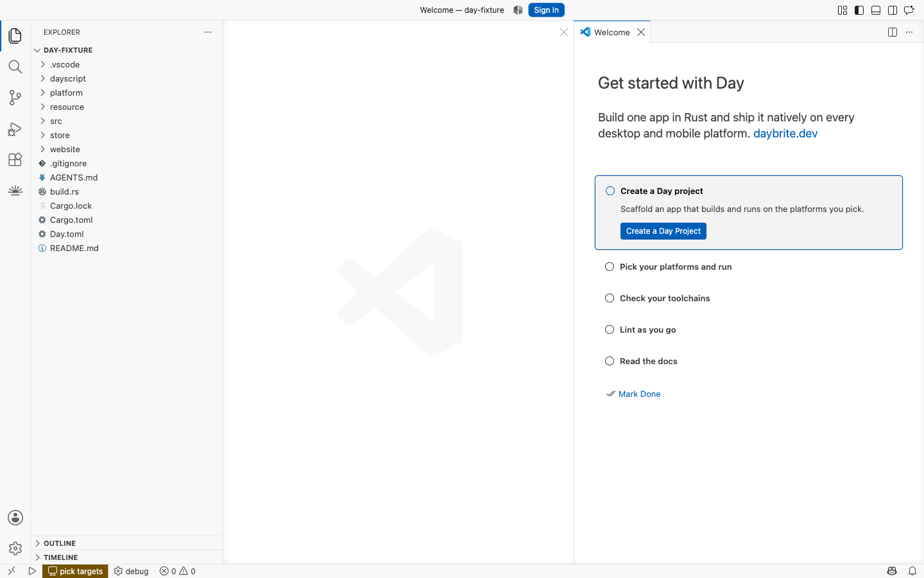This screenshot has height=578, width=924.
Task: Select the Read the docs step
Action: (x=649, y=361)
